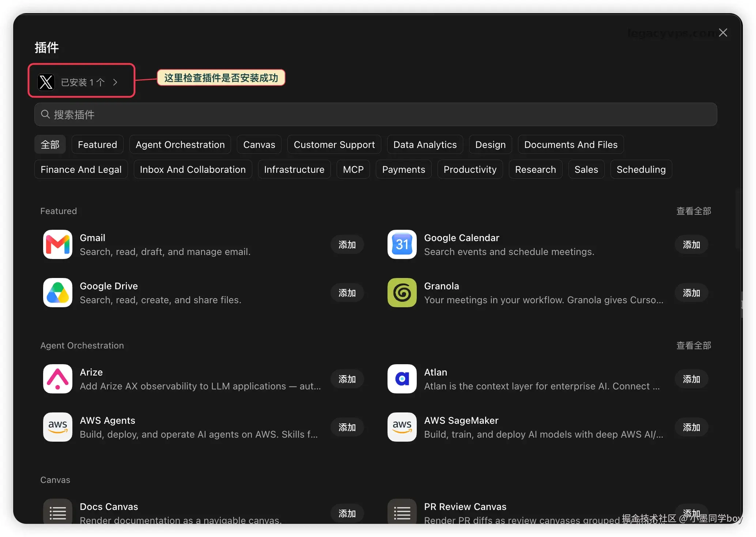Viewport: 756px width, 537px height.
Task: Open the Gmail plugin title
Action: [92, 238]
